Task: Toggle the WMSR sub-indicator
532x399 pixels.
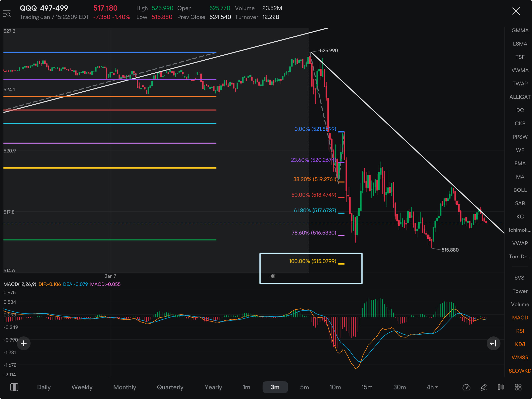Action: pyautogui.click(x=520, y=358)
